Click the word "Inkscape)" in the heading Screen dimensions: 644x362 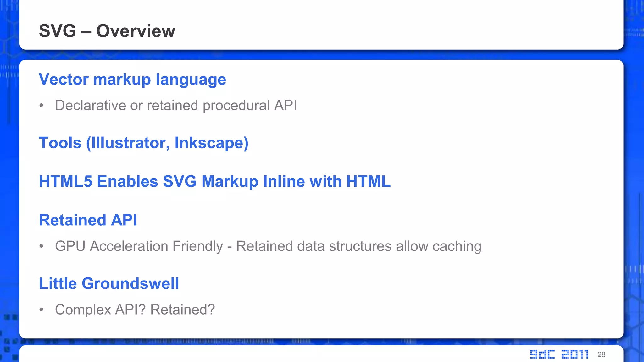click(x=211, y=143)
